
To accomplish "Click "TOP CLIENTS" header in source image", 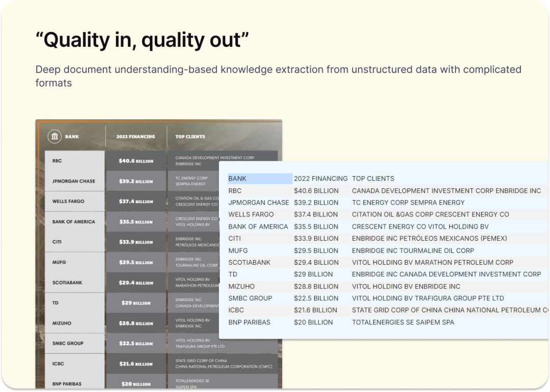I will [x=190, y=136].
